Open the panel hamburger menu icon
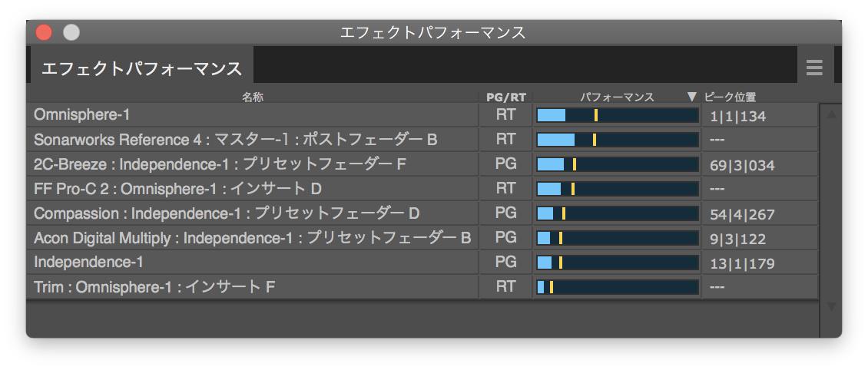 814,68
